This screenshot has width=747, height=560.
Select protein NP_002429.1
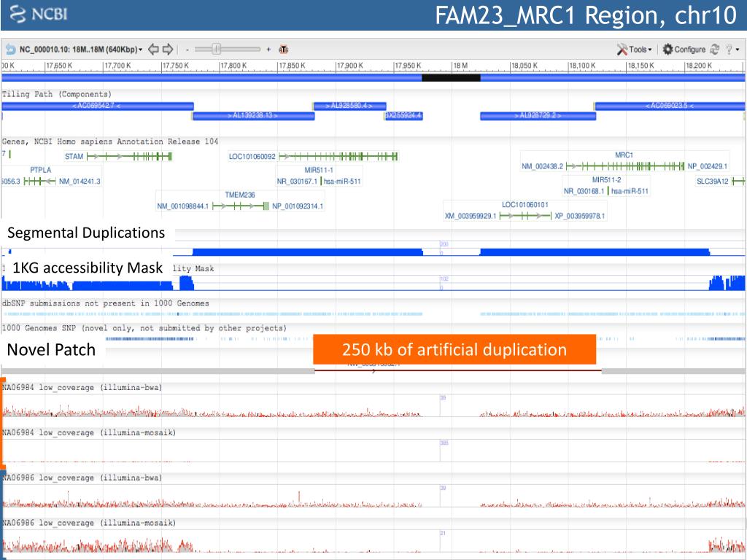(708, 166)
